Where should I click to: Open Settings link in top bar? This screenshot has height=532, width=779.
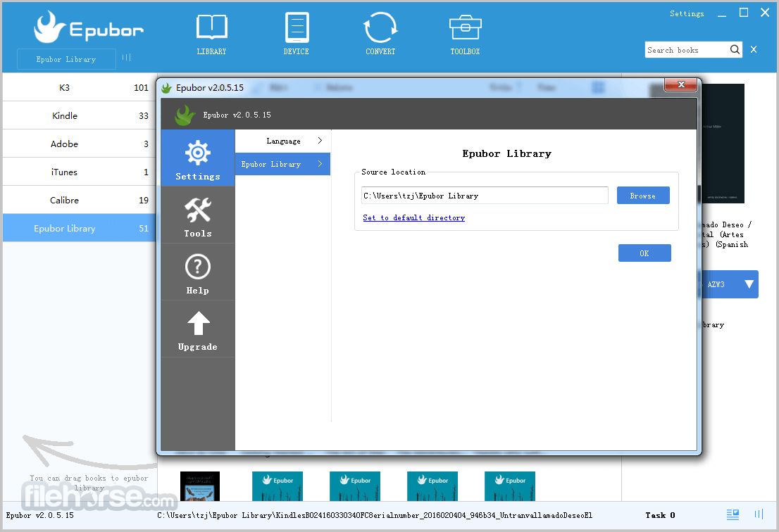(687, 14)
